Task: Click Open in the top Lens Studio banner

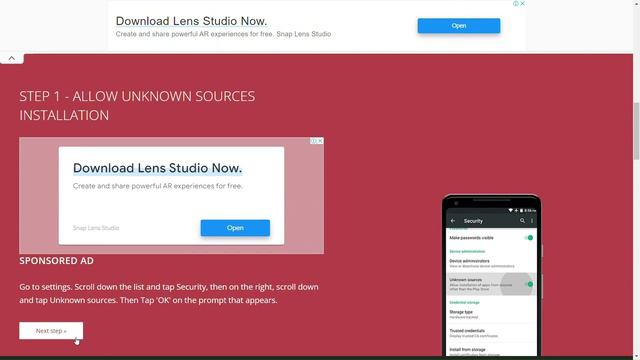Action: (x=459, y=26)
